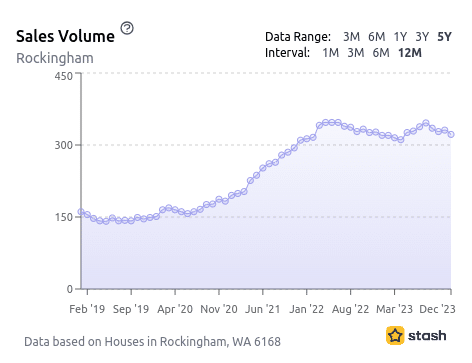The height and width of the screenshot is (363, 472).
Task: Open the Sales Volume help question-mark icon
Action: [127, 28]
